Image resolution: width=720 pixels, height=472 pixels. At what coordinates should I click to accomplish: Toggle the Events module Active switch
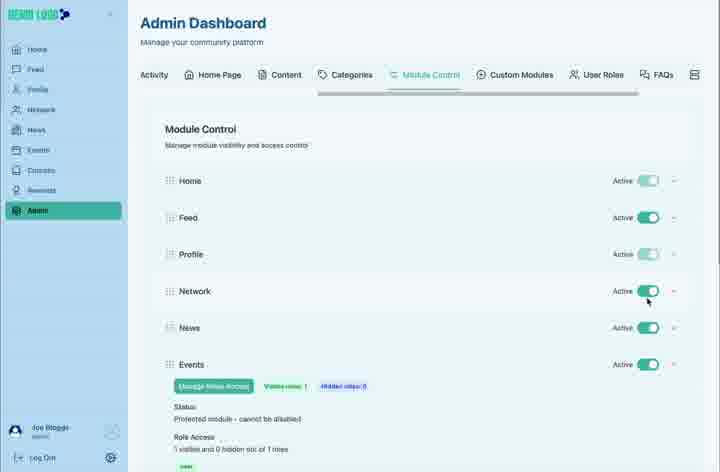tap(648, 365)
